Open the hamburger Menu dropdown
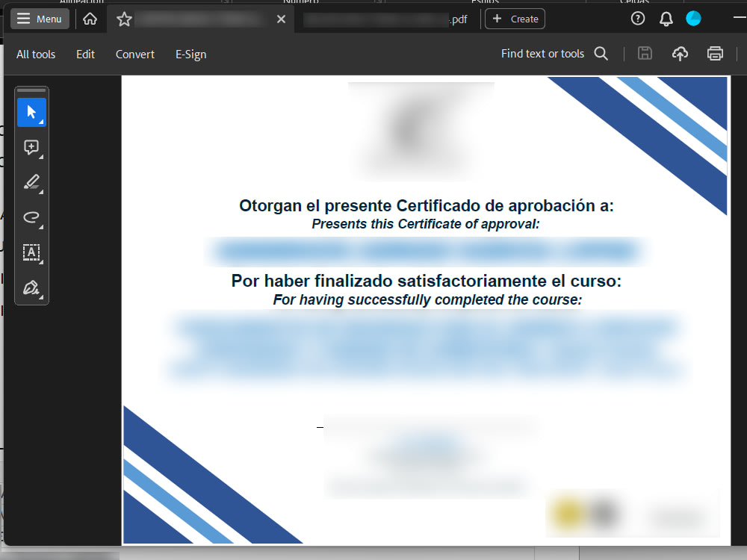Screen dimensions: 747x560 40,18
